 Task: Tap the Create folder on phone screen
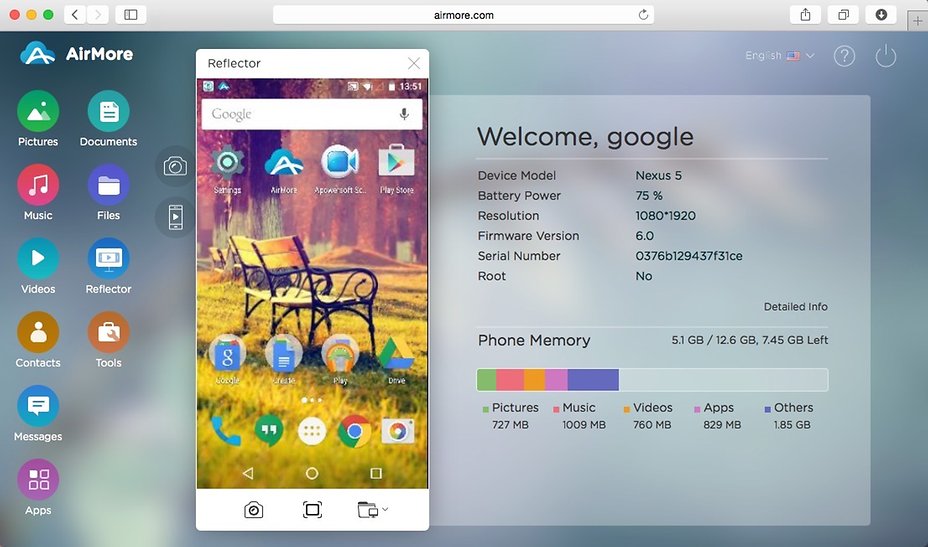[283, 360]
